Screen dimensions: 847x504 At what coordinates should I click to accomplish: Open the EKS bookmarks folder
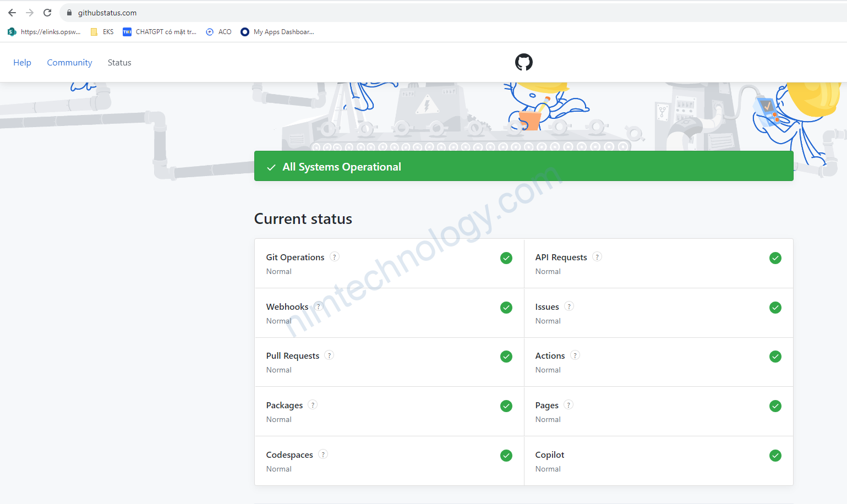(102, 32)
